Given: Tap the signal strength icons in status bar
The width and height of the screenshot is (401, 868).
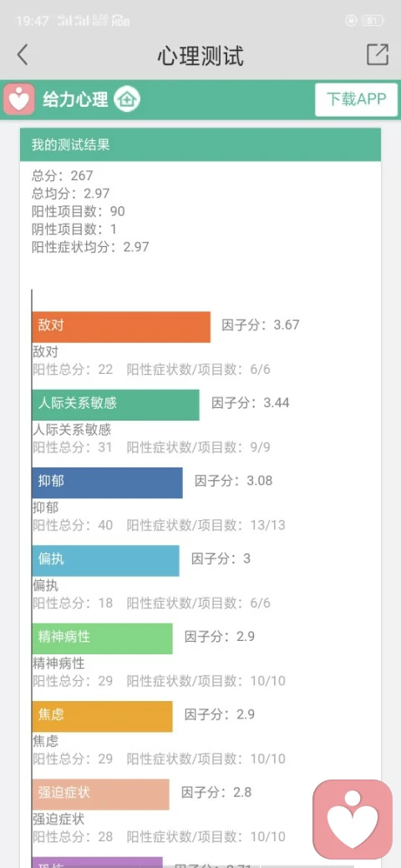Looking at the screenshot, I should (74, 21).
